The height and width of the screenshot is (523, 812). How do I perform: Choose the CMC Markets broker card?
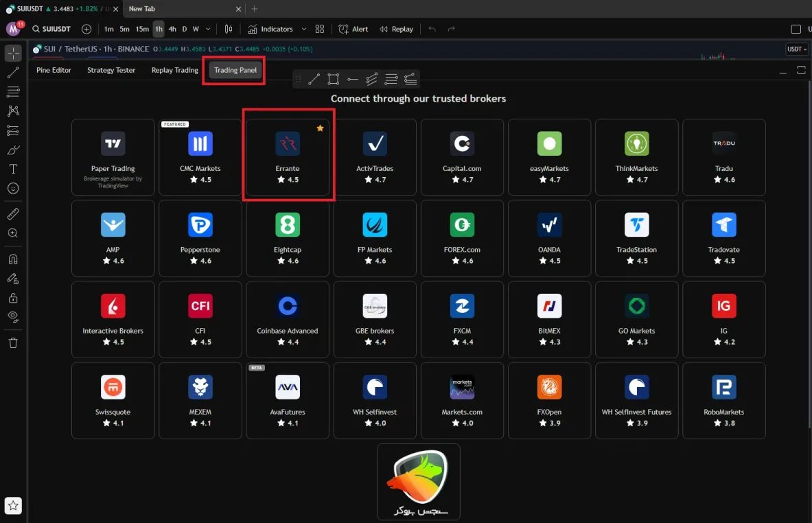(200, 157)
